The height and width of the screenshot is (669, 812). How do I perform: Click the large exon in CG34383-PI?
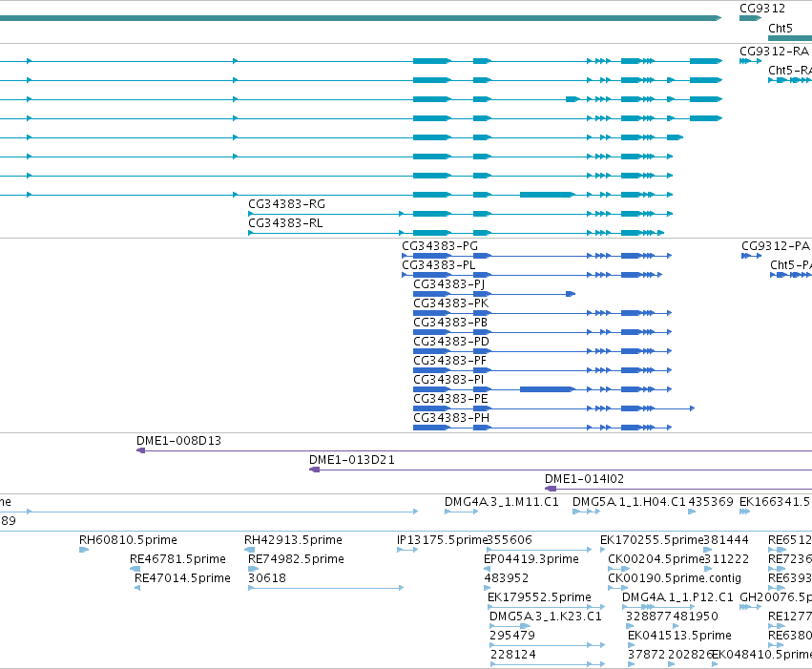547,389
